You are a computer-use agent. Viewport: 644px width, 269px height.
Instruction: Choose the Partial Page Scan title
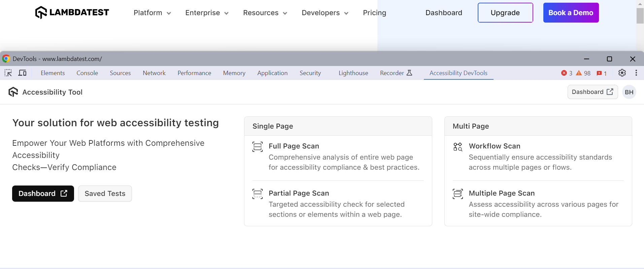[299, 193]
